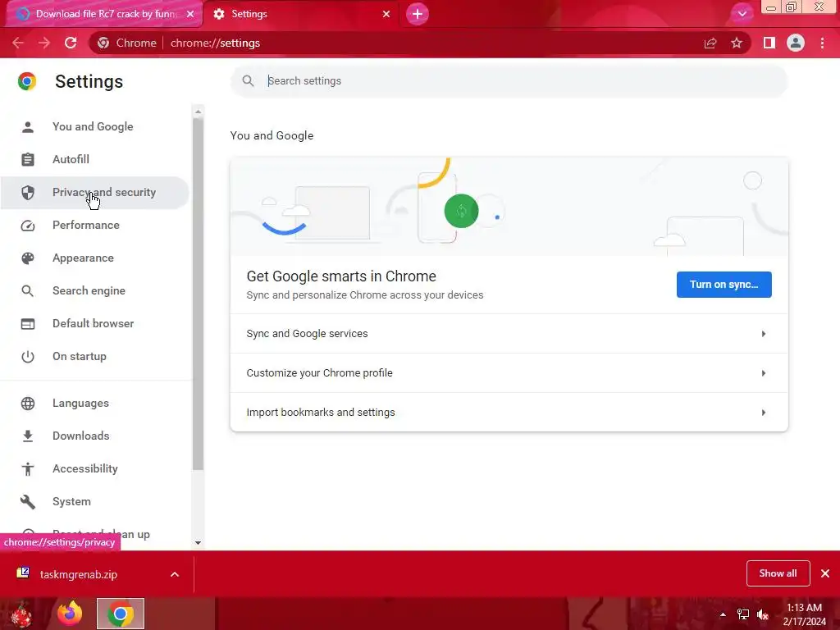The width and height of the screenshot is (840, 630).
Task: Click the Chrome logo beside Settings title
Action: (27, 81)
